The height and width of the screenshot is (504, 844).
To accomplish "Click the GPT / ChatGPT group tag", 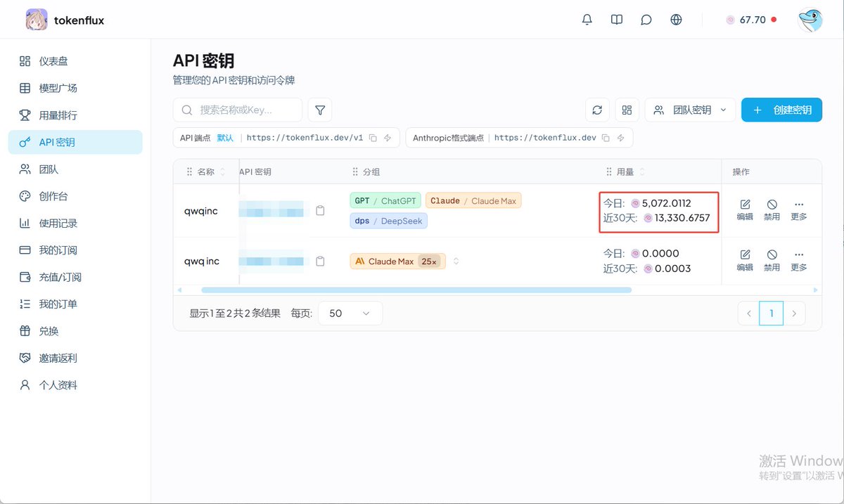I will click(385, 200).
